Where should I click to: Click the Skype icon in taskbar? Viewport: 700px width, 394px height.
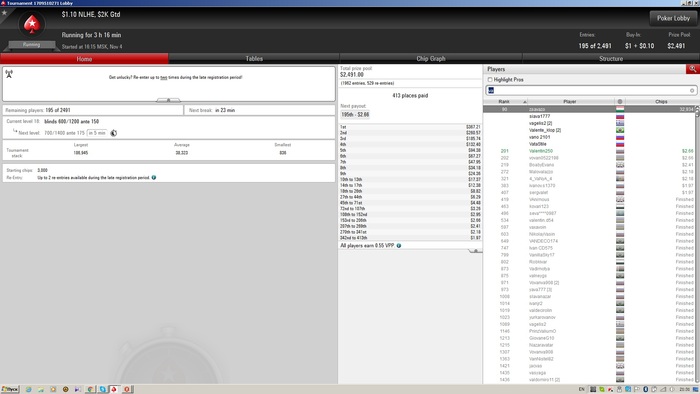103,389
